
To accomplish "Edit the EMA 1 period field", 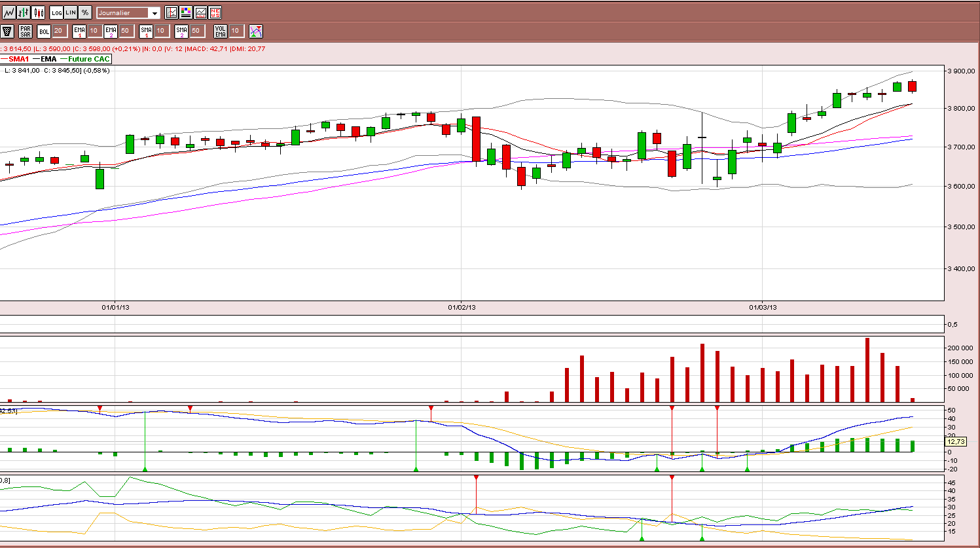I will 94,31.
